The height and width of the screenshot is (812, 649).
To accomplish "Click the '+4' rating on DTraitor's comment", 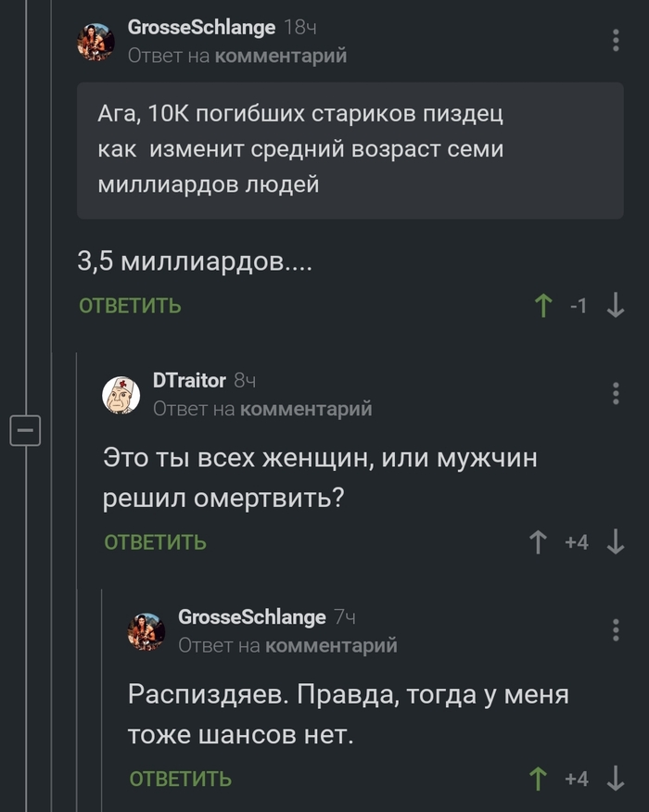I will tap(575, 542).
